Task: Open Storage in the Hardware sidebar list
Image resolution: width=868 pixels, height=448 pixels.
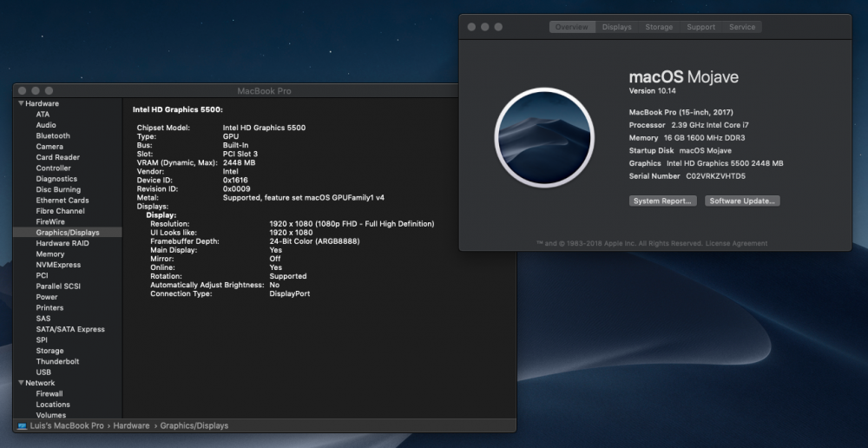Action: tap(49, 351)
